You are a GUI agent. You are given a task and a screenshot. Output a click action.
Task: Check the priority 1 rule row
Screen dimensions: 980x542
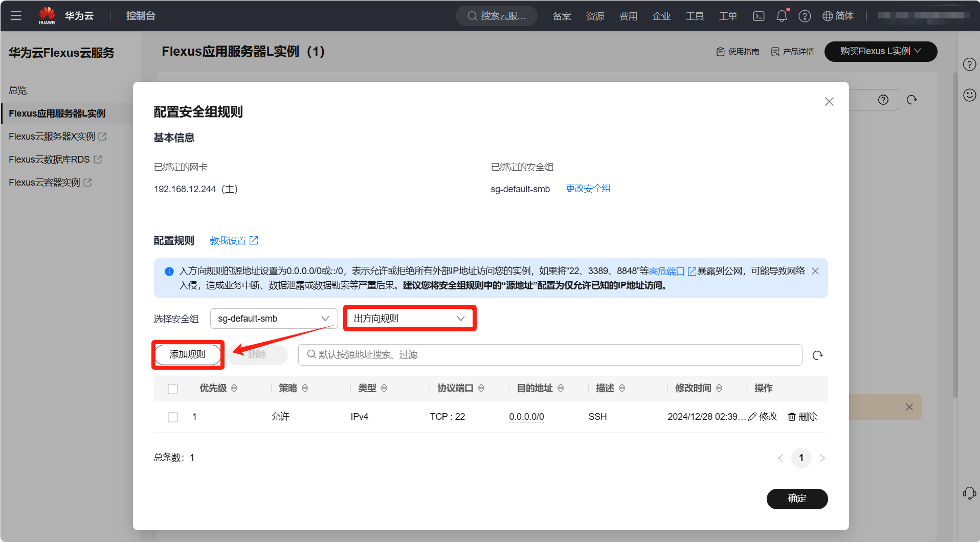(173, 417)
